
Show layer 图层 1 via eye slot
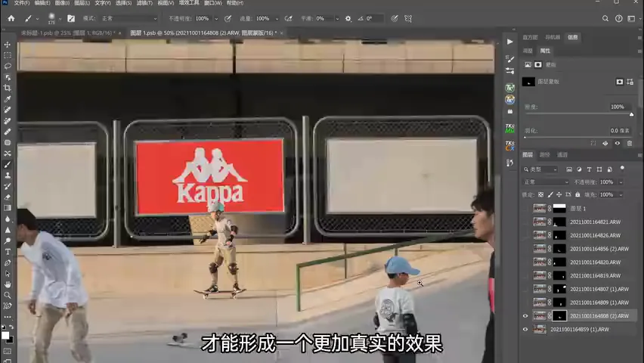coord(525,209)
